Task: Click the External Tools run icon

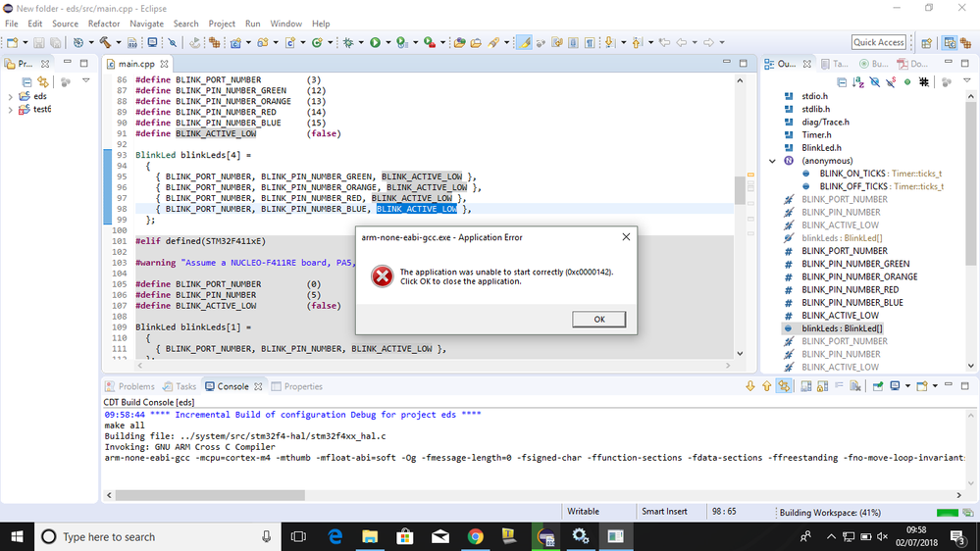Action: click(x=430, y=42)
